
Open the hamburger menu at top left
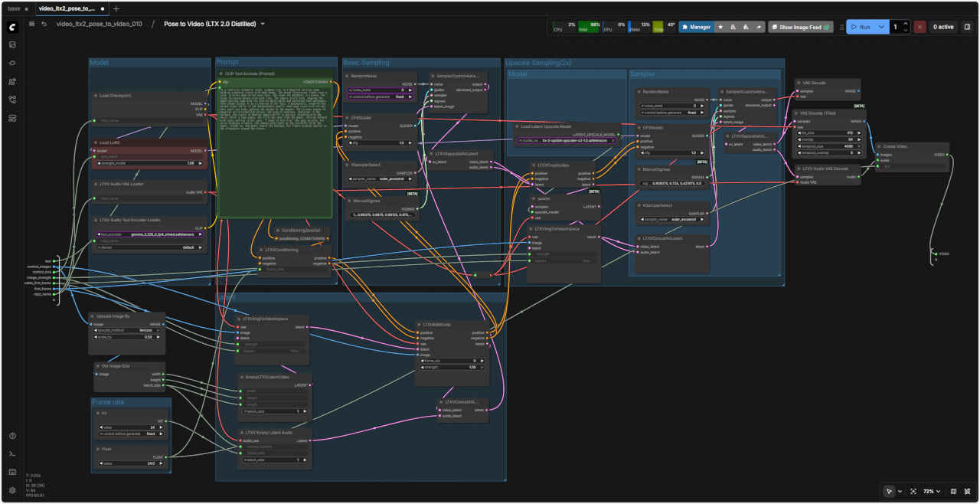click(31, 24)
